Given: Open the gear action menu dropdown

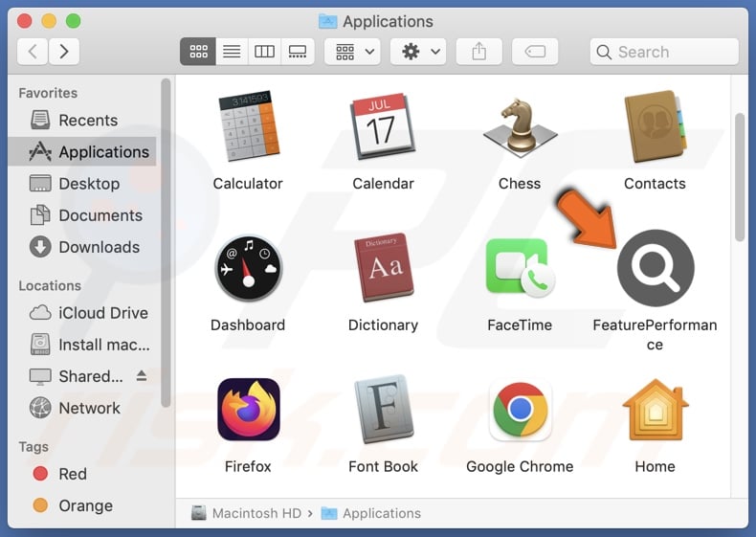Looking at the screenshot, I should [418, 51].
